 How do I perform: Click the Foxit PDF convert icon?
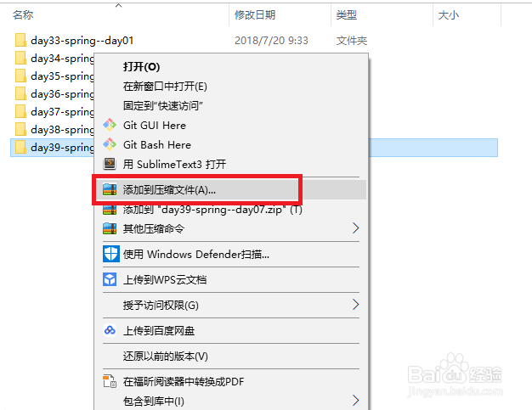coord(110,381)
